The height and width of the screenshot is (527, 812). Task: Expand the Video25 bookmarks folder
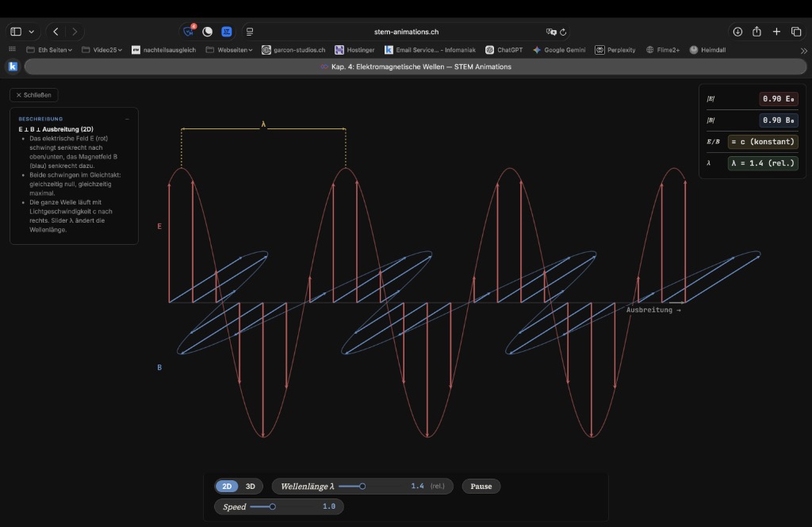pos(102,50)
